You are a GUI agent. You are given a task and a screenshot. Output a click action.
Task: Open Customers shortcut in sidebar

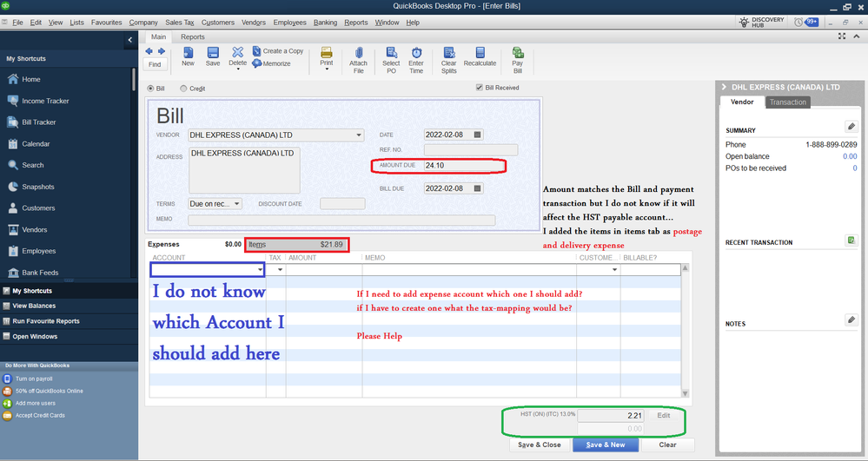tap(31, 208)
